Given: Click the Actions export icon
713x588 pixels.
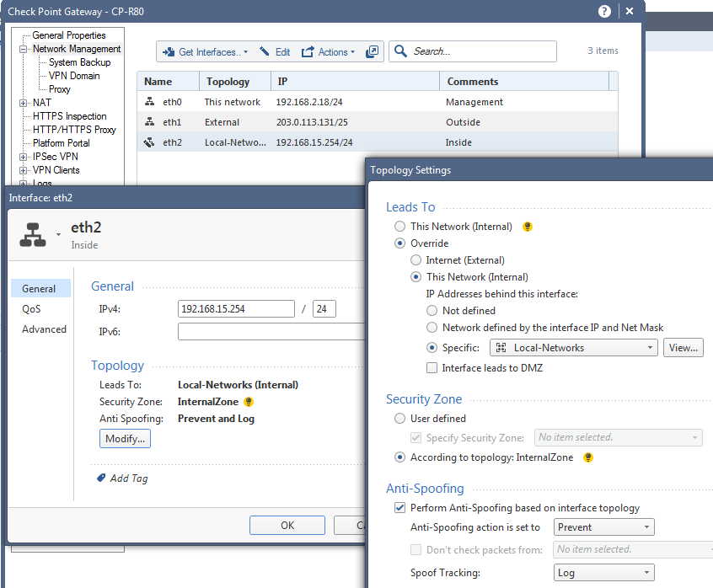Looking at the screenshot, I should (x=308, y=51).
